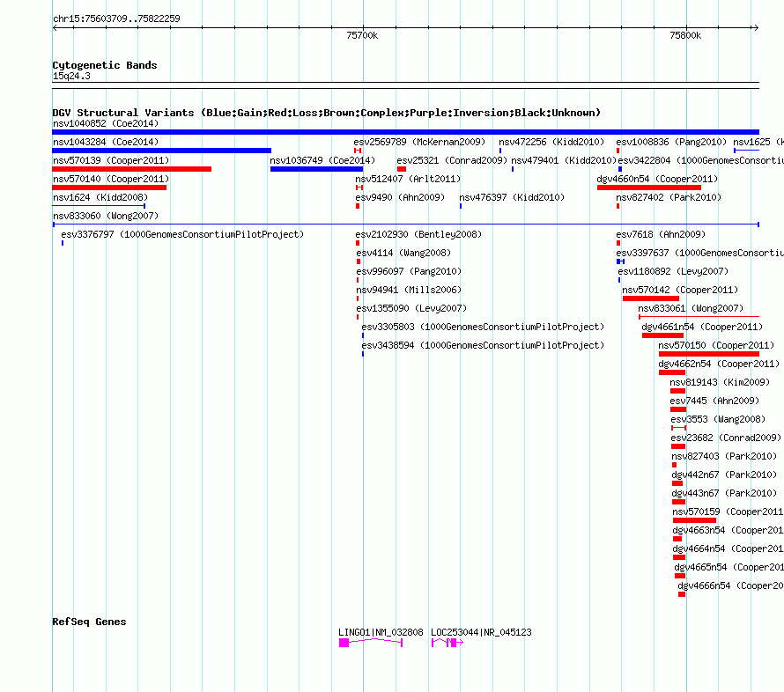Select the esv1008836 (Pang2010) variant

tap(671, 142)
